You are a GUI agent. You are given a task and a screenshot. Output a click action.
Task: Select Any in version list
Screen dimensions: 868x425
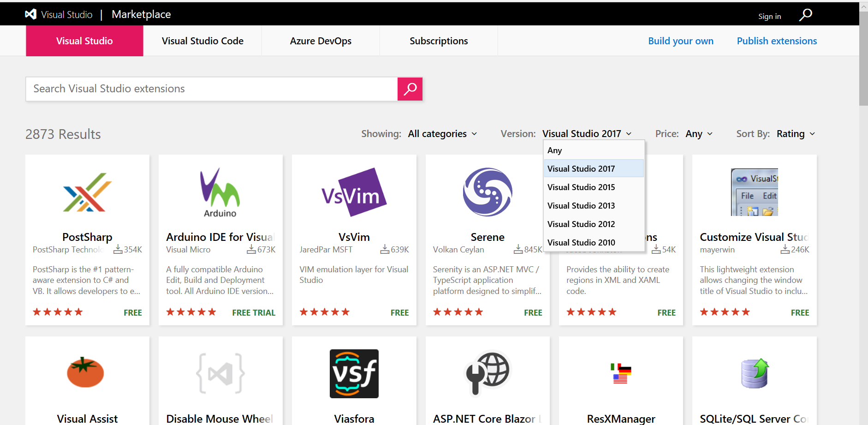(x=594, y=150)
